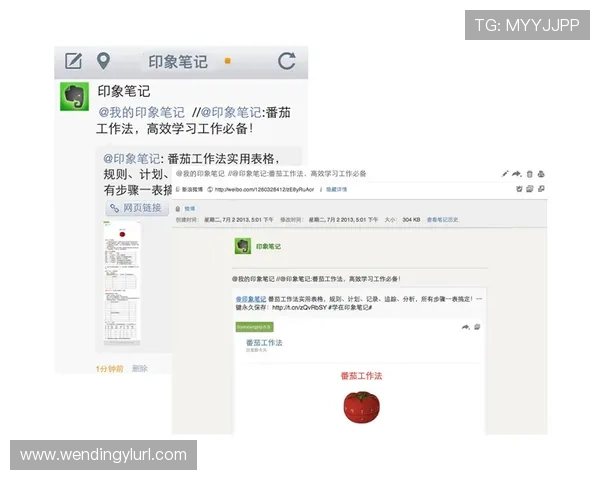Click the presentation icon right of the alarm icon
The image size is (600, 480).
[530, 189]
